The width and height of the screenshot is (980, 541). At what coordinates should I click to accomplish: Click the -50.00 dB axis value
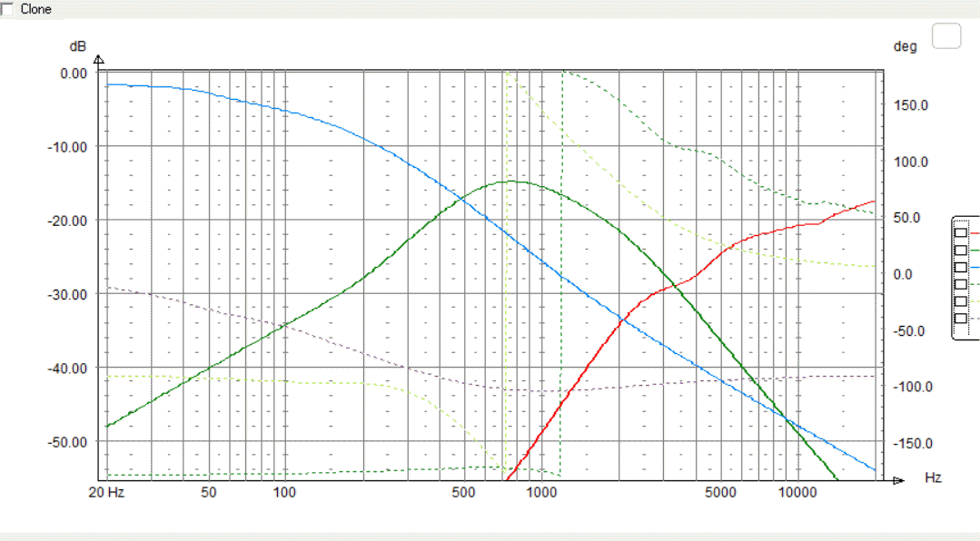[x=67, y=442]
